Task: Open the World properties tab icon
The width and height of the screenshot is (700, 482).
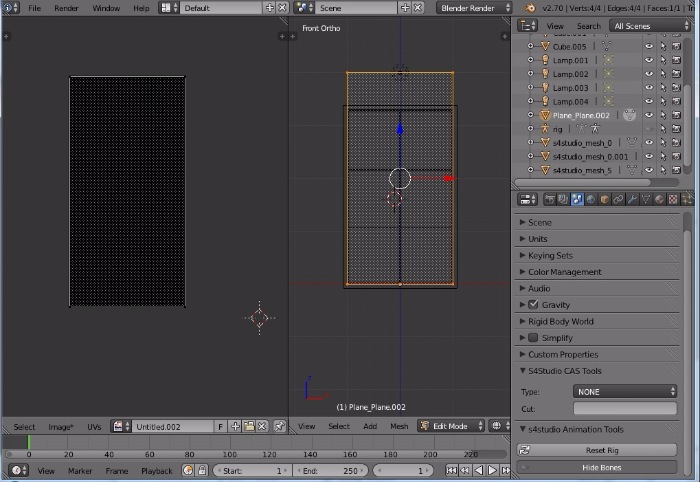Action: point(591,199)
